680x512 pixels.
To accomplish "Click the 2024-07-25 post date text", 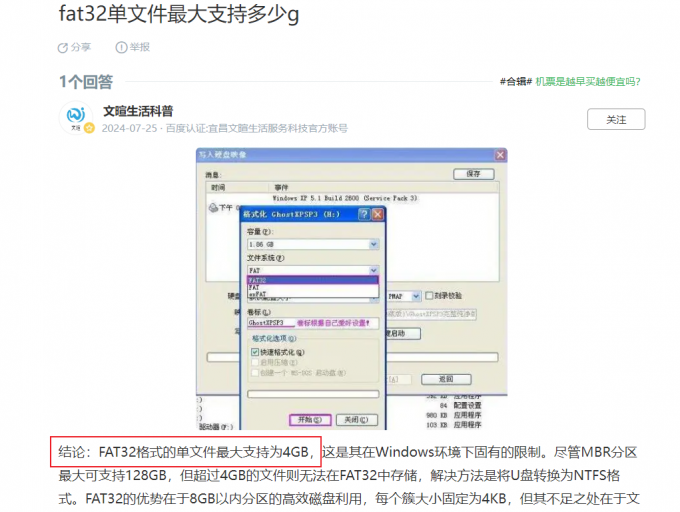I will tap(129, 128).
